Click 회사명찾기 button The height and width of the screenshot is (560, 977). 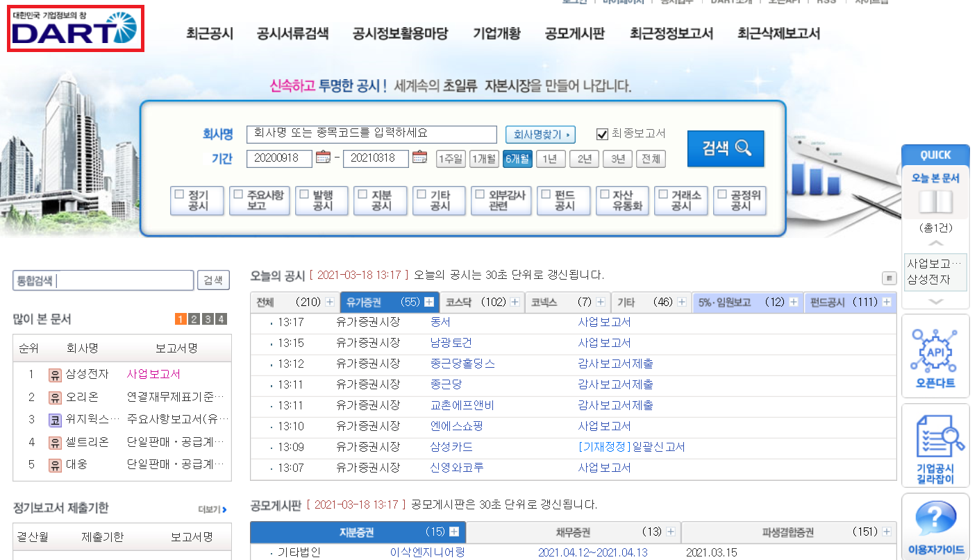[541, 134]
